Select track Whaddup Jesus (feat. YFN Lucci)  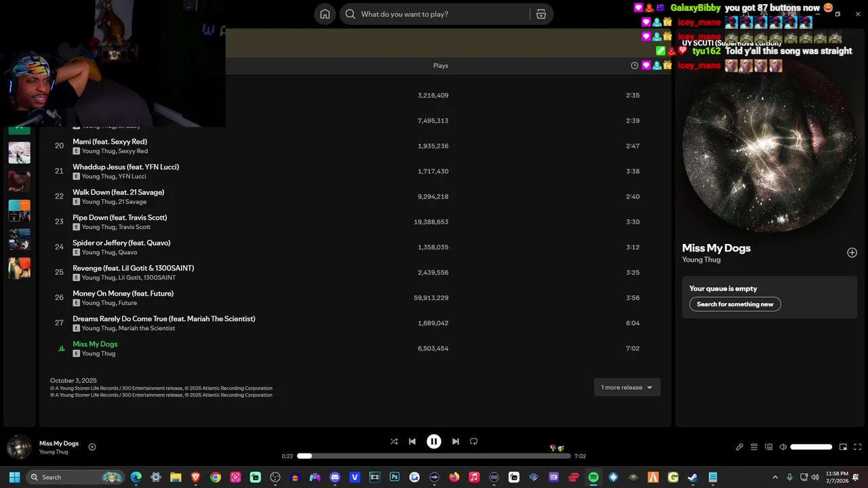(125, 167)
